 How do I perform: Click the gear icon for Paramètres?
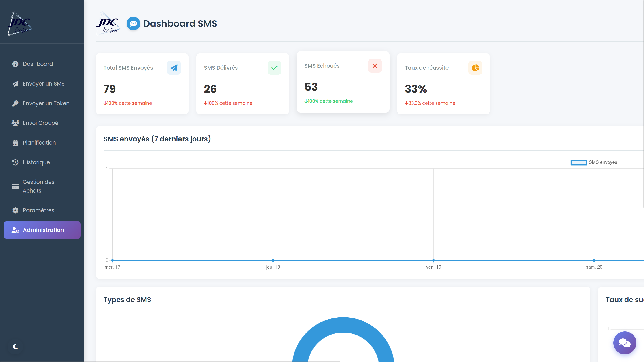(x=15, y=210)
